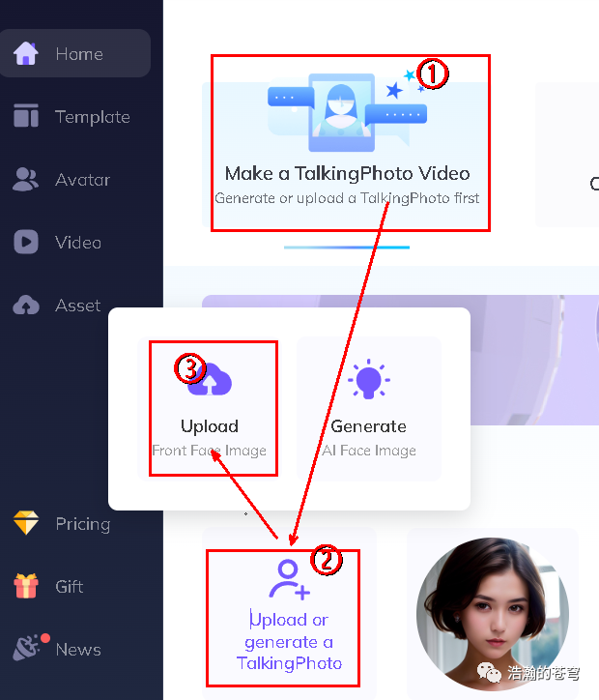The image size is (599, 700).
Task: Click the Gift box icon
Action: coord(26,586)
